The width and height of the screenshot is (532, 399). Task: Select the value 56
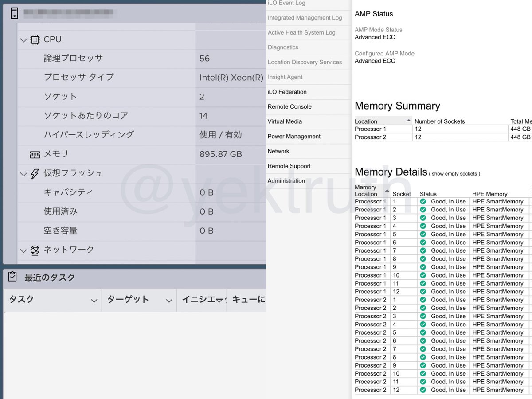point(204,59)
